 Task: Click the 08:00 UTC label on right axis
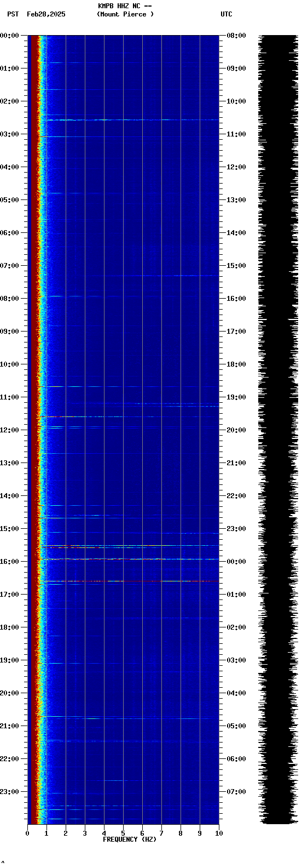(x=236, y=36)
